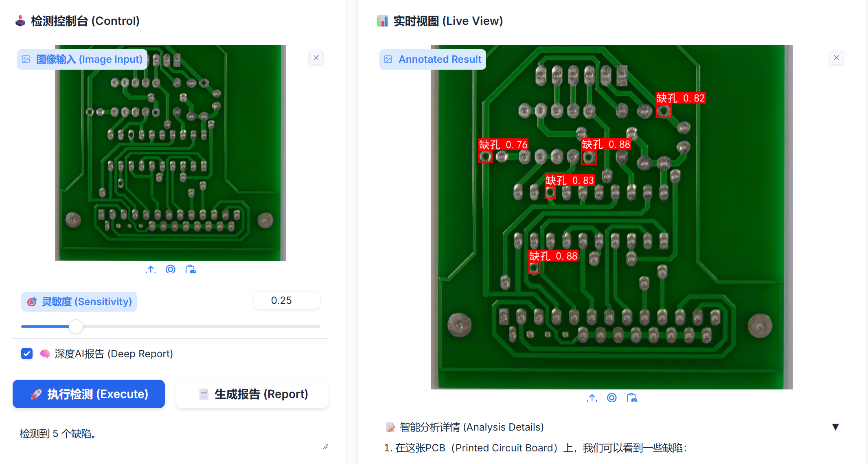Click upload icon under Annotated Result
This screenshot has height=464, width=868.
[592, 398]
